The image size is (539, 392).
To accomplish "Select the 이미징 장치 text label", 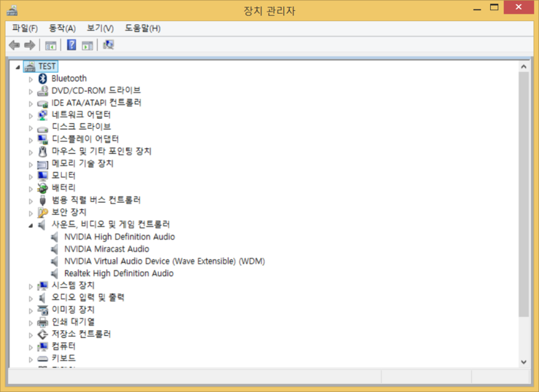I will 73,310.
